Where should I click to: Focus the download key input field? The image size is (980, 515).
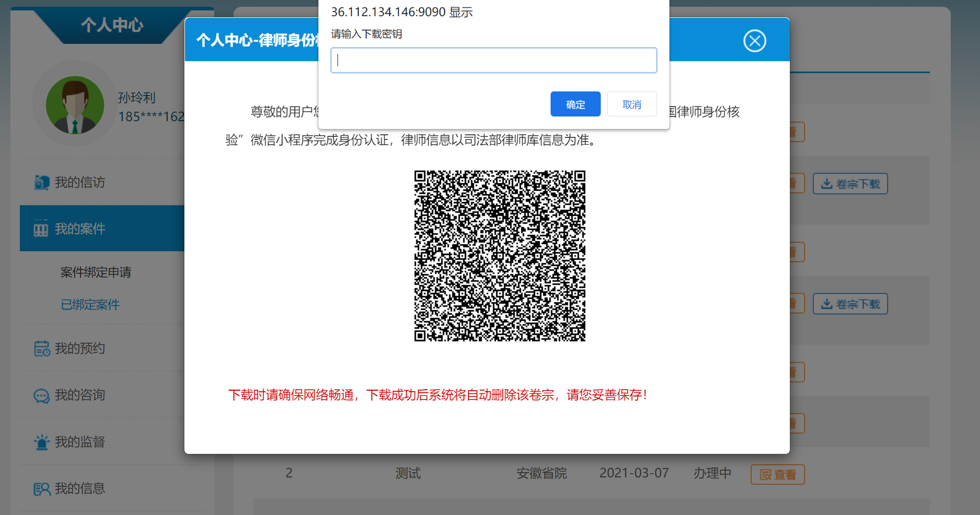494,60
